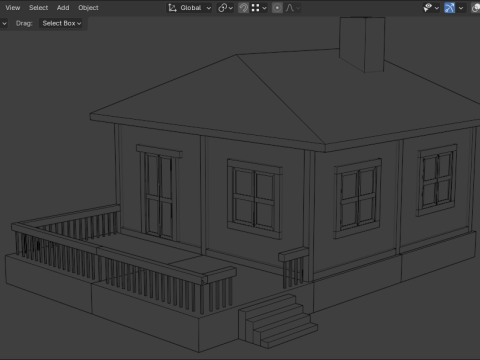The width and height of the screenshot is (480, 360).
Task: Expand the viewport gizmos options arrow
Action: tap(461, 8)
